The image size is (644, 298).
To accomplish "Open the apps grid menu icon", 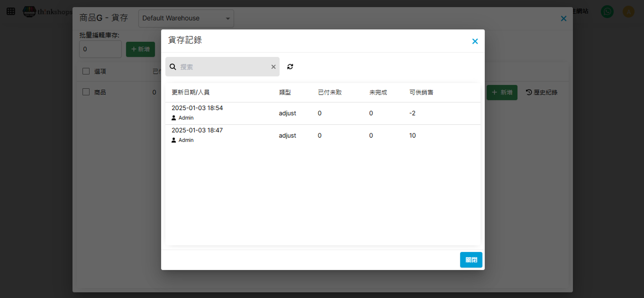I will tap(11, 12).
